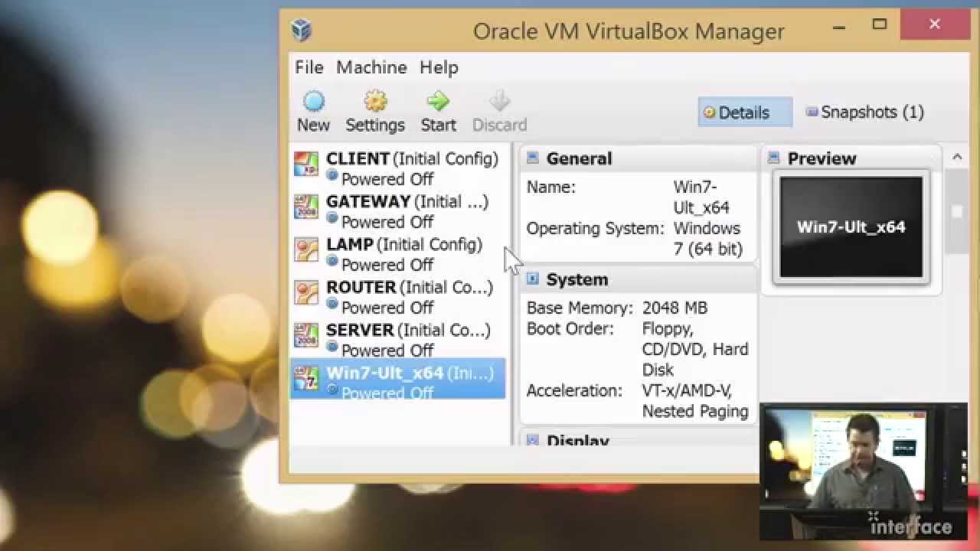Select the LAMP (Initial Config) machine
The width and height of the screenshot is (980, 551).
398,253
